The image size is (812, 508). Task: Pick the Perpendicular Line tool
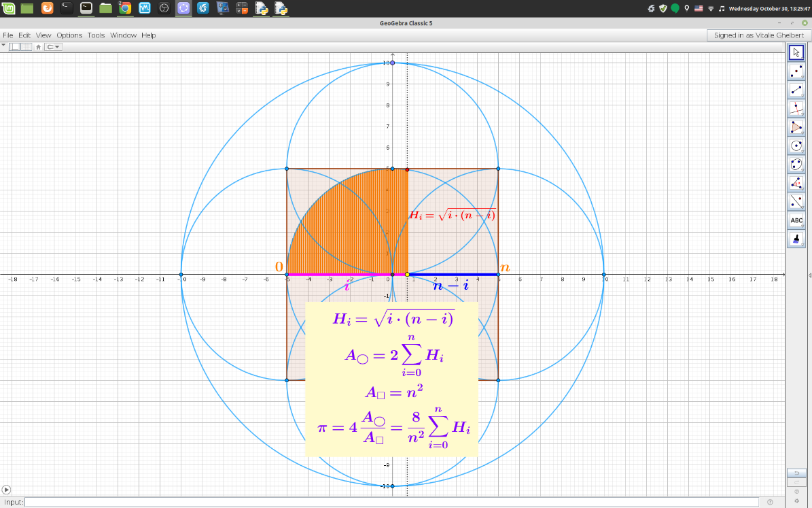(796, 108)
